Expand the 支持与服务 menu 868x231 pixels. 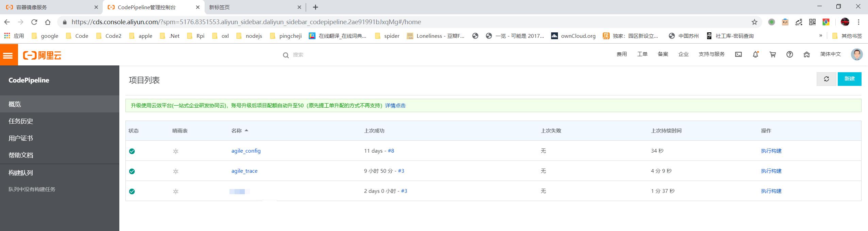(x=711, y=54)
